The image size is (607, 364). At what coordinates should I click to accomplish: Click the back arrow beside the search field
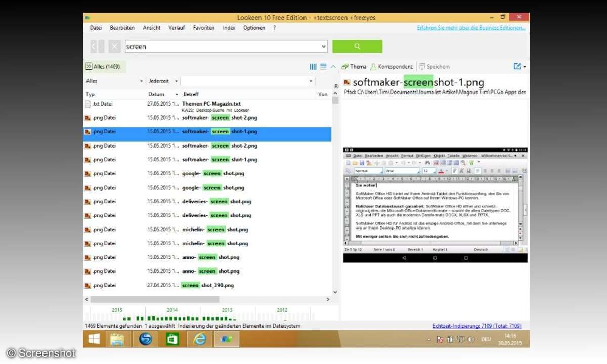click(95, 47)
